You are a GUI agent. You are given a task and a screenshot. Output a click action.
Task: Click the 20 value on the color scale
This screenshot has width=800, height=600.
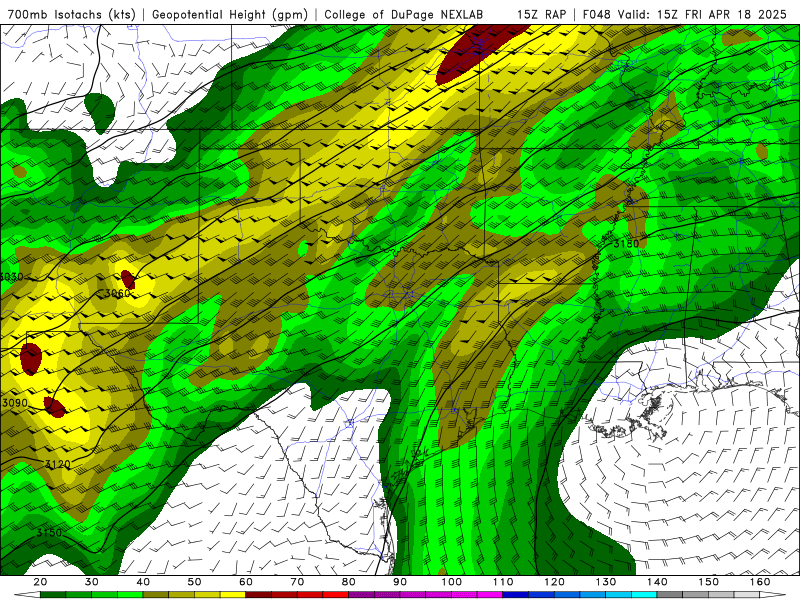click(40, 582)
